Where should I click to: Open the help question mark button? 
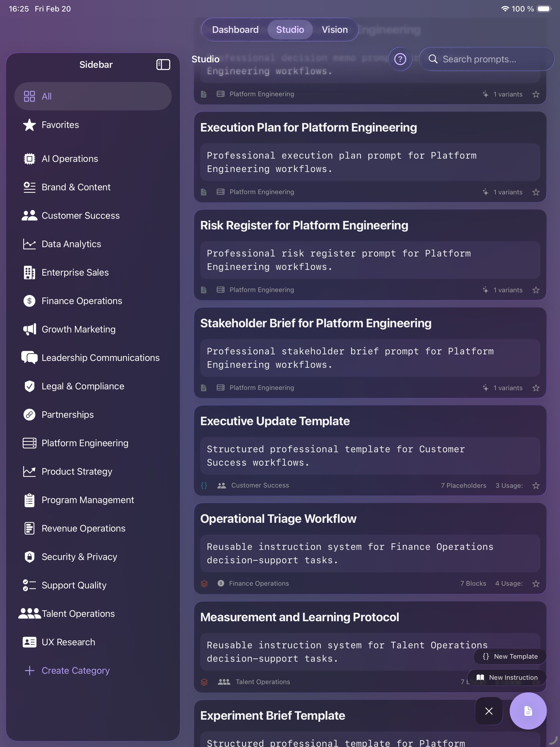pos(400,59)
